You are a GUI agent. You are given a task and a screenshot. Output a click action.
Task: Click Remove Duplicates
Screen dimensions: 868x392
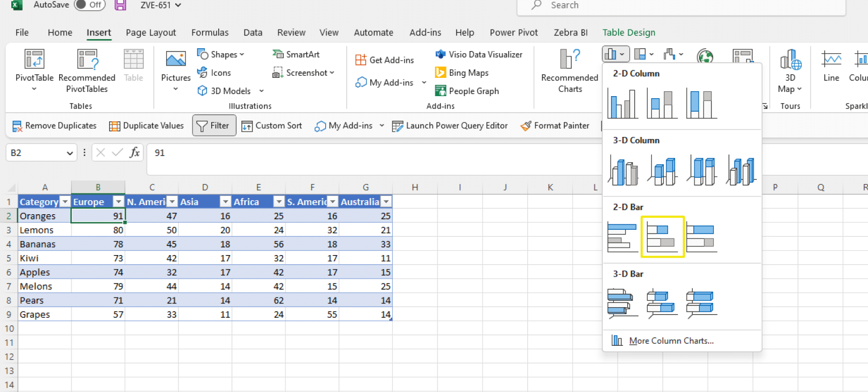click(x=54, y=126)
